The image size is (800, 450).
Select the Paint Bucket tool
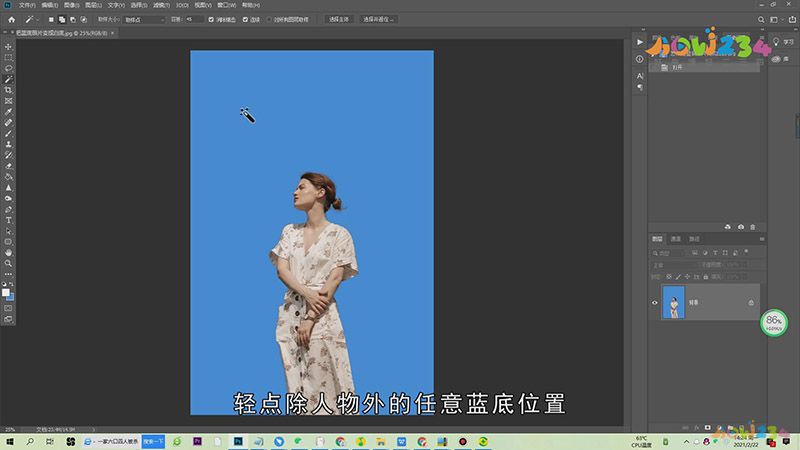tap(8, 177)
